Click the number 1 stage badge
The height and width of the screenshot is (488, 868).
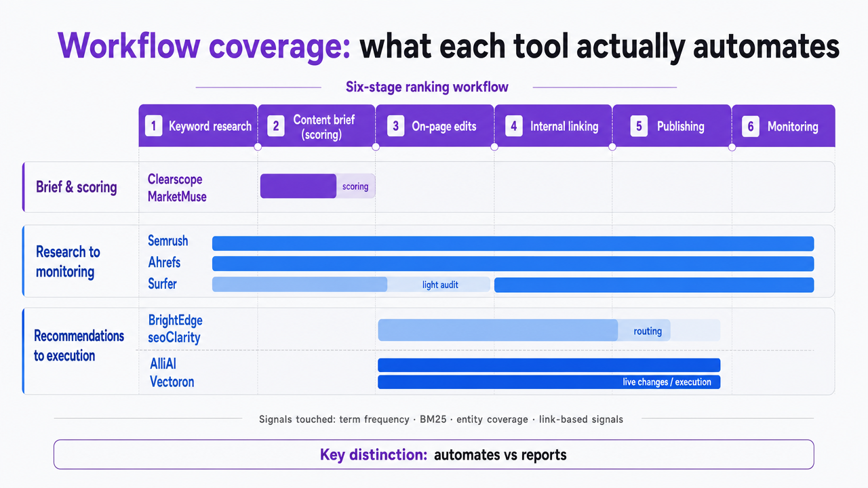click(154, 126)
